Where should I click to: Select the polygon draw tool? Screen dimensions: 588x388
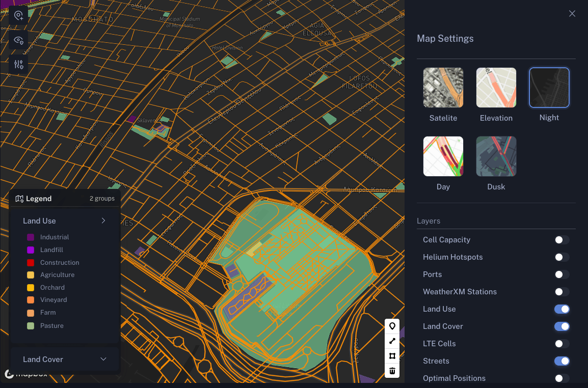pos(392,356)
